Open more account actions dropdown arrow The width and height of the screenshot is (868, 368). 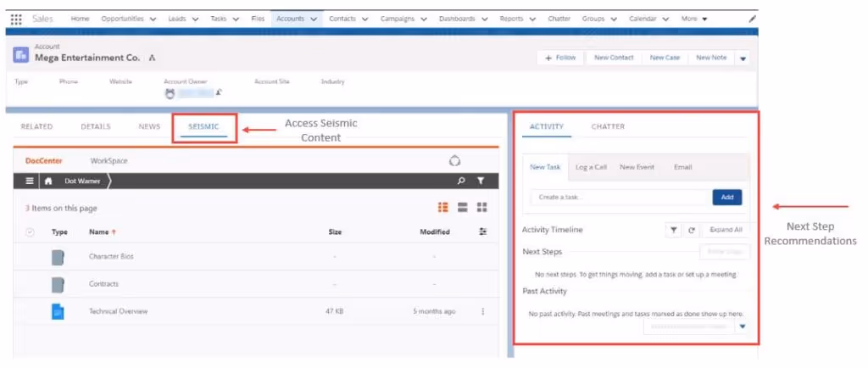743,59
